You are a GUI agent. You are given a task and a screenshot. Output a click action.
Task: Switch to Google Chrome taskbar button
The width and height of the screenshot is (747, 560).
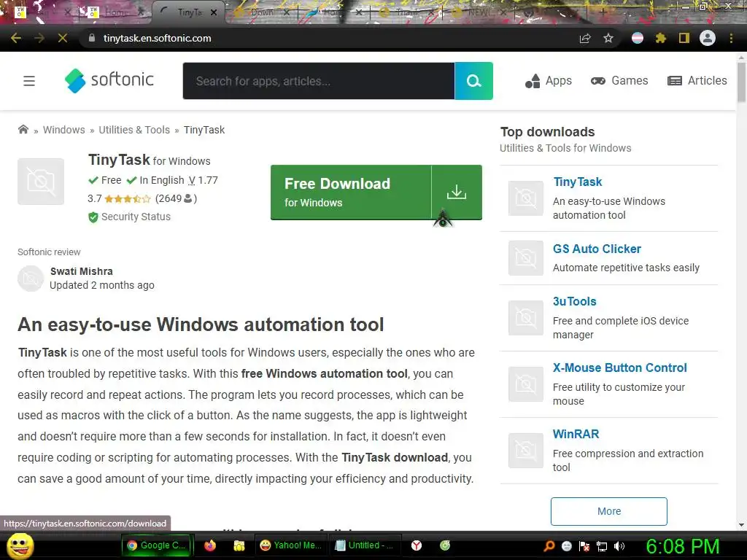tap(156, 545)
